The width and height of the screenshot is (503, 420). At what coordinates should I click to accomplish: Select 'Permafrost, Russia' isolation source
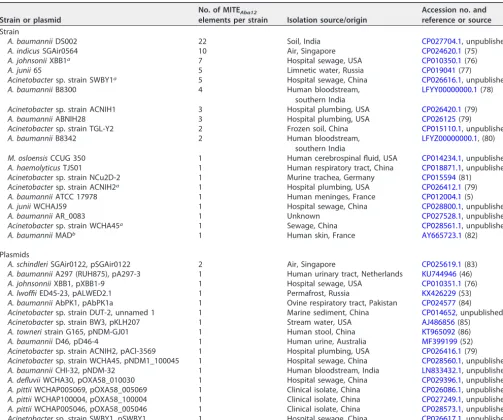(x=318, y=293)
